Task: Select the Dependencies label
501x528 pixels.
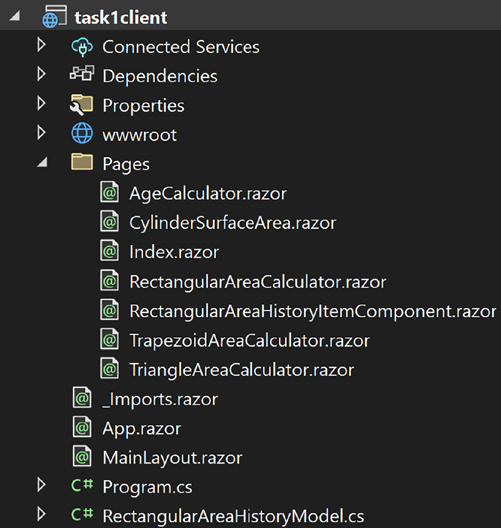Action: pos(160,76)
